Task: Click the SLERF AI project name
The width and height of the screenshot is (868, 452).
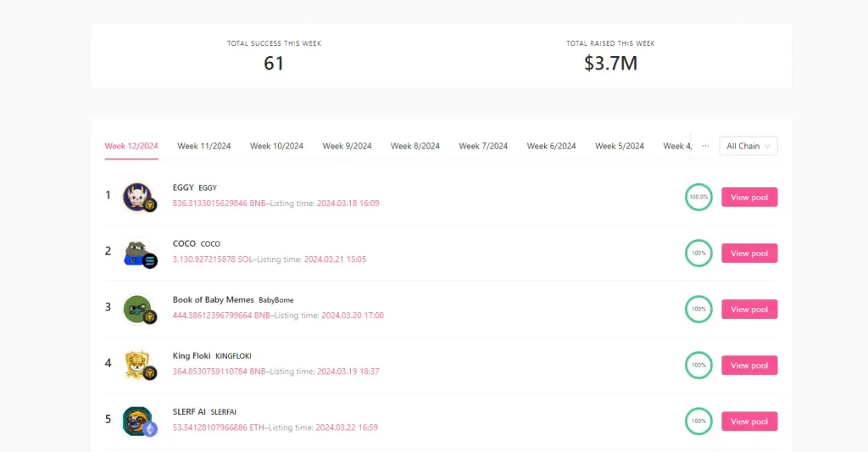Action: 189,411
